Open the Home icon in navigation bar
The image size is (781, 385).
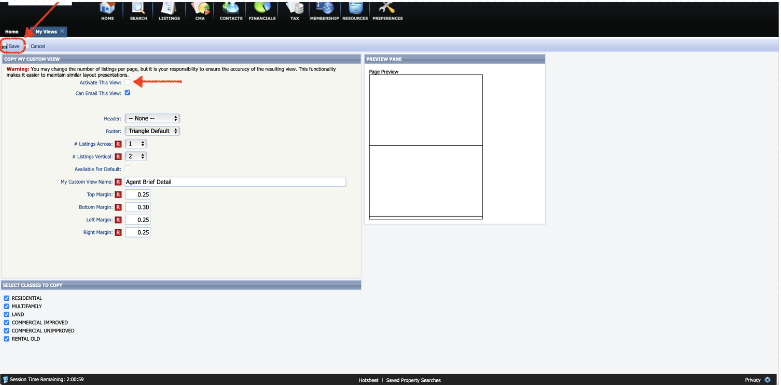(x=108, y=7)
